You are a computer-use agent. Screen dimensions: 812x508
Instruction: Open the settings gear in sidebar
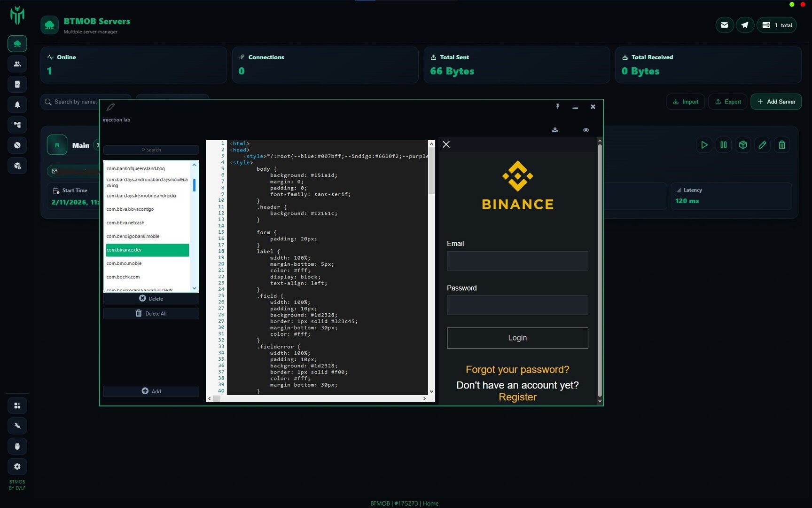(17, 467)
